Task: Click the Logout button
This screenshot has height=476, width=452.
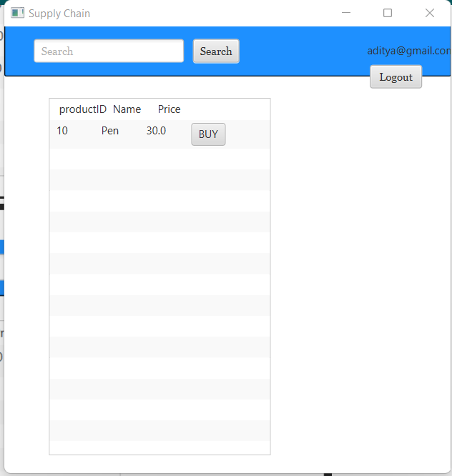Action: point(395,76)
